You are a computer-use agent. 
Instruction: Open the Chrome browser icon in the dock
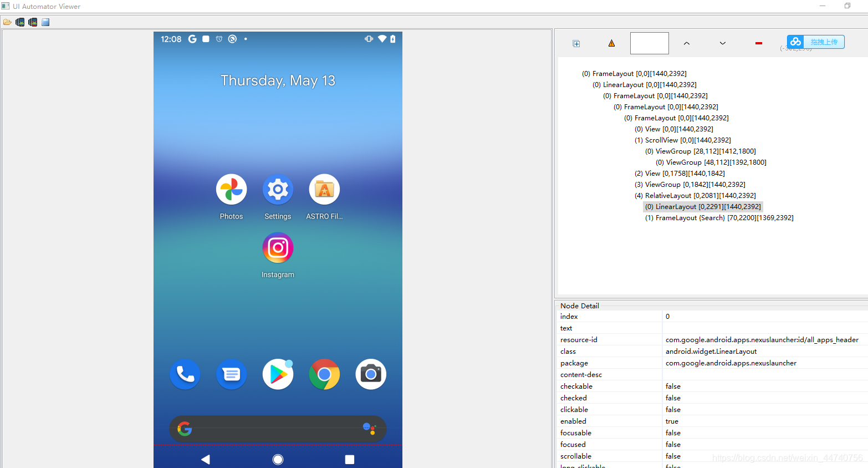click(324, 374)
